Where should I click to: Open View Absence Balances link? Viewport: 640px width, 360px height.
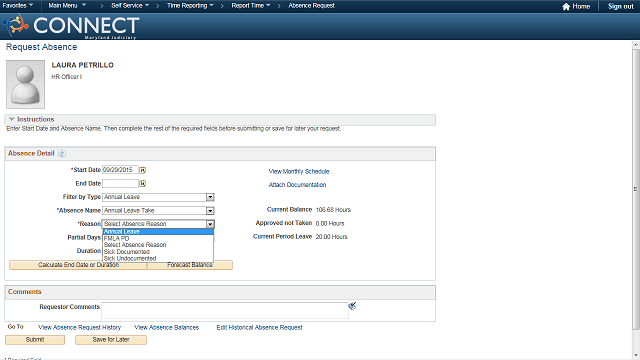tap(167, 327)
